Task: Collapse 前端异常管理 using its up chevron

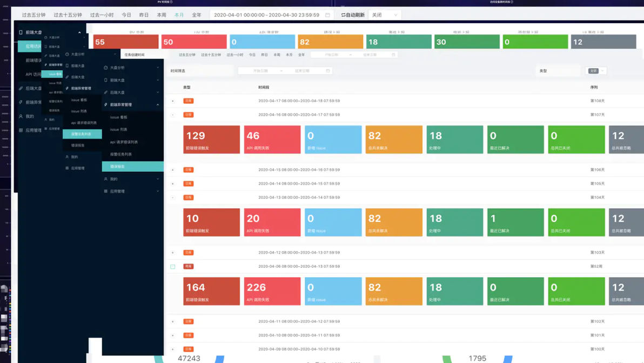Action: point(158,105)
